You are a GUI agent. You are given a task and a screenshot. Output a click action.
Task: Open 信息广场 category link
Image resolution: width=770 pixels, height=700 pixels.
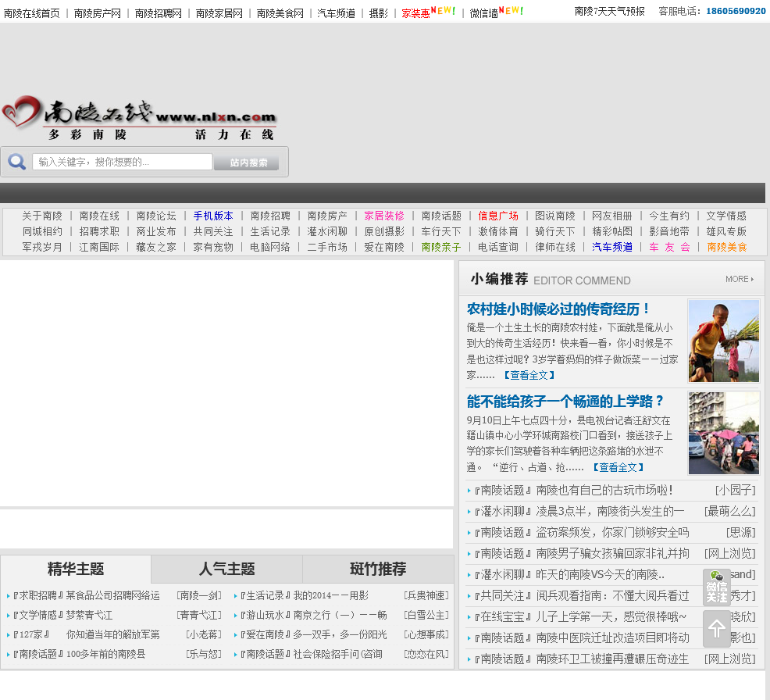pos(498,216)
